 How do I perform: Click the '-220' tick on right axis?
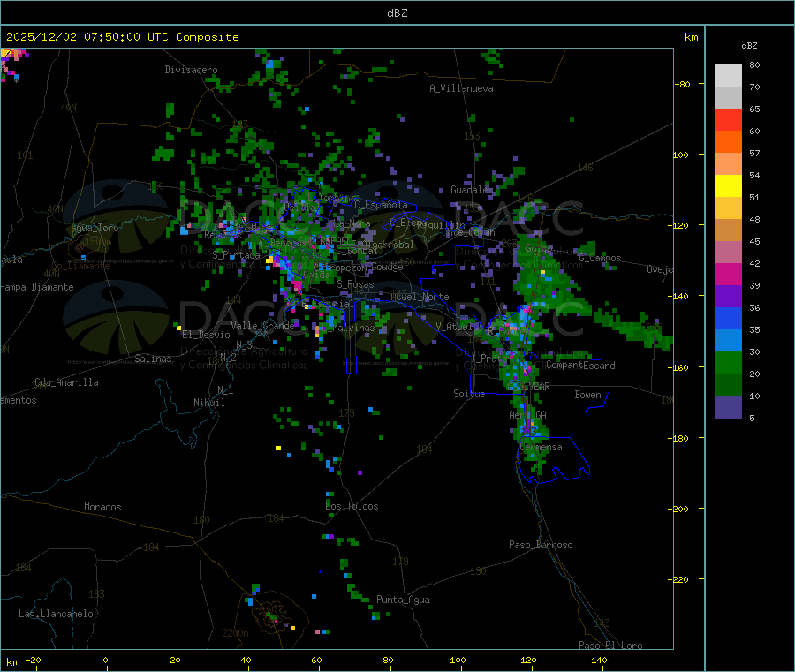(x=678, y=580)
